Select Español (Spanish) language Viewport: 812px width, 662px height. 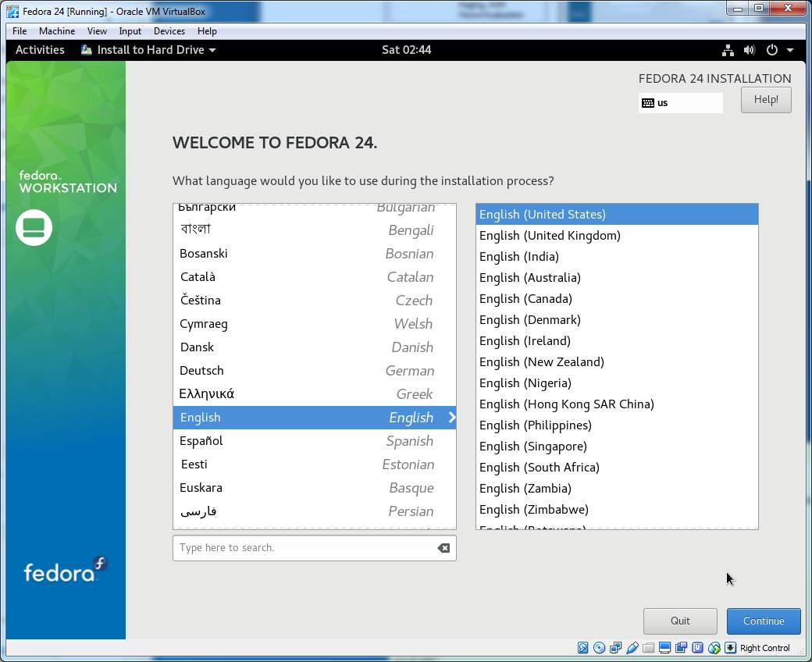click(315, 441)
